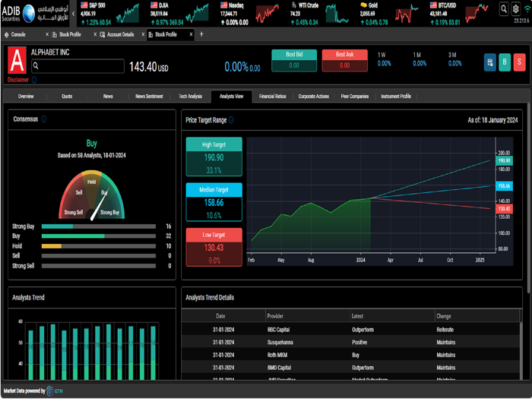Viewport: 532px width, 399px height.
Task: Click the Gold ticker
Action: pyautogui.click(x=389, y=14)
